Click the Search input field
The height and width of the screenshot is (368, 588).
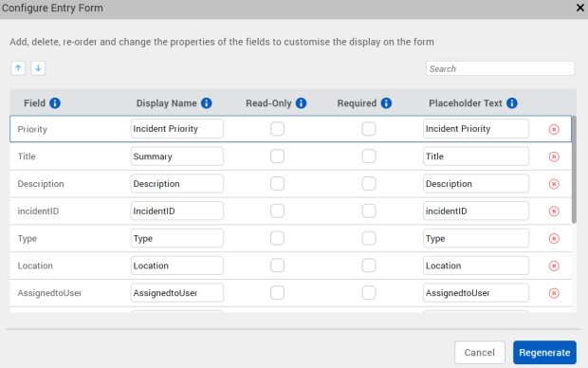click(500, 68)
